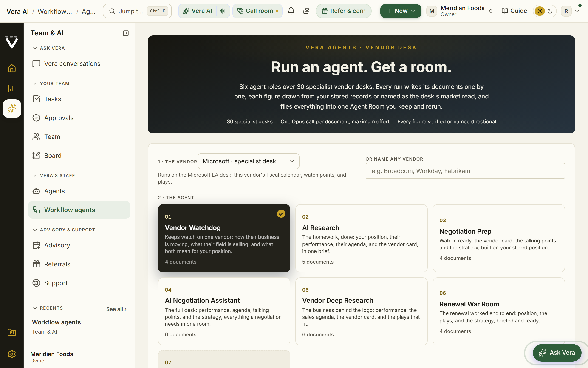
Task: Select the AI Negotiation Assistant card
Action: tap(224, 311)
